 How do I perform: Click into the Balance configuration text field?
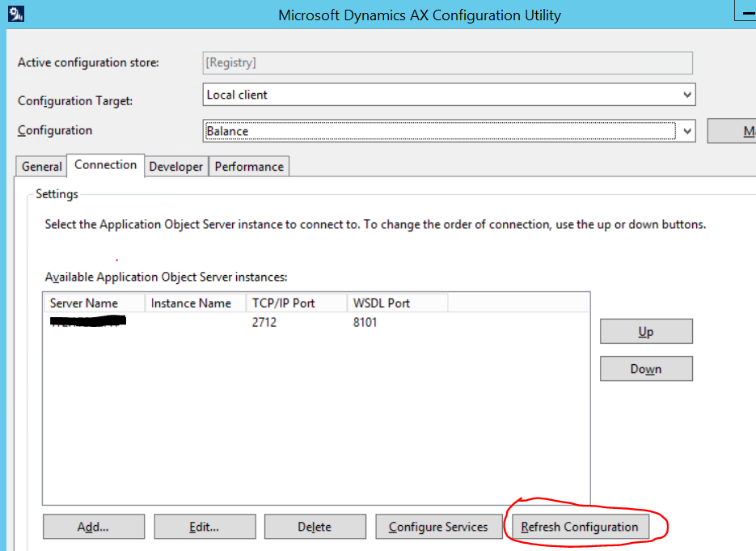[x=440, y=131]
